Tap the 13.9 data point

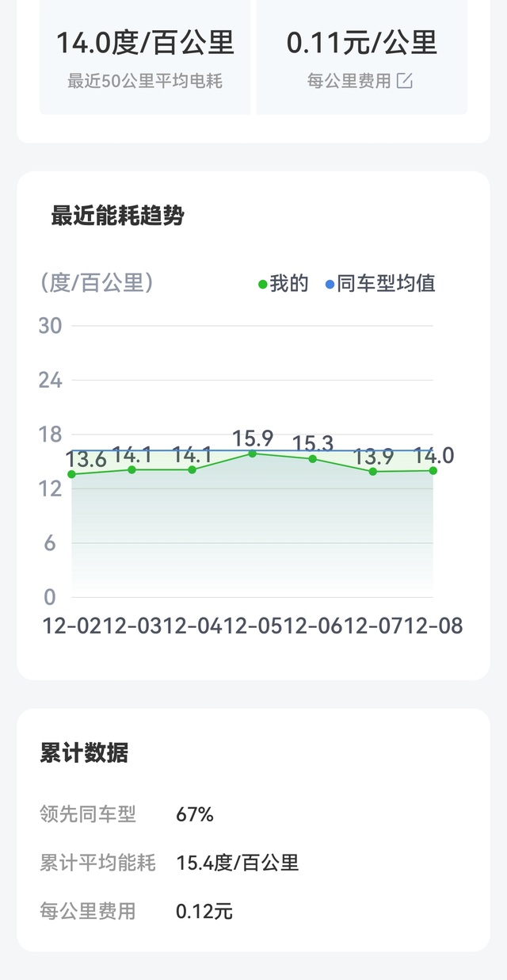click(x=373, y=471)
